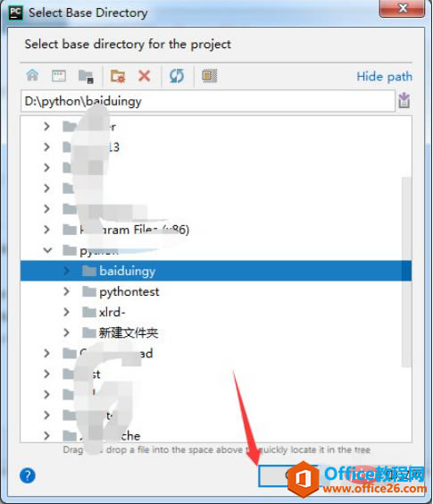
Task: Expand the folder ending in 13
Action: tap(47, 147)
